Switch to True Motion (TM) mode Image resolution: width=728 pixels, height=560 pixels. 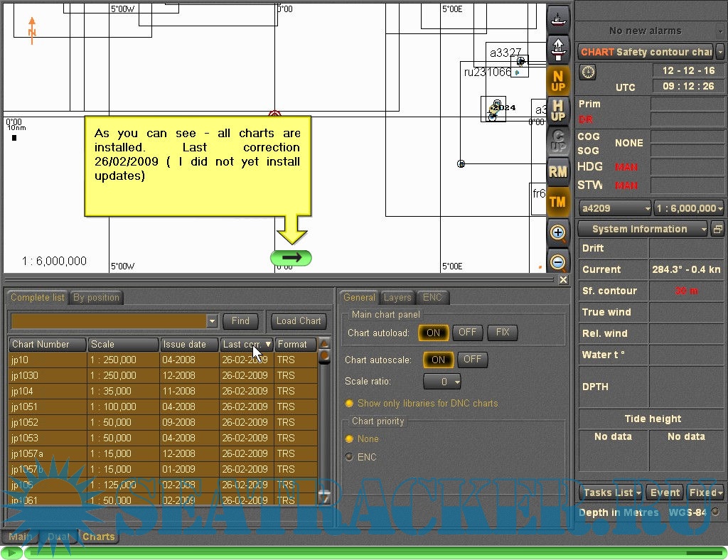pos(558,202)
